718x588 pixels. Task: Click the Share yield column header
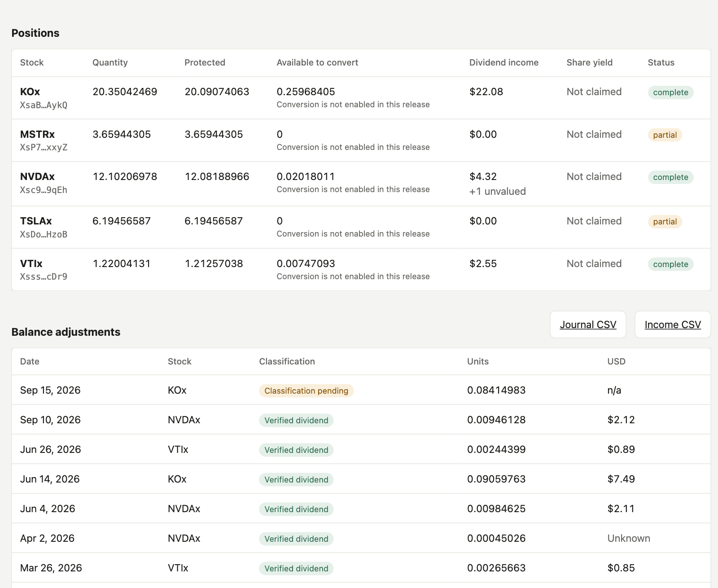tap(589, 62)
